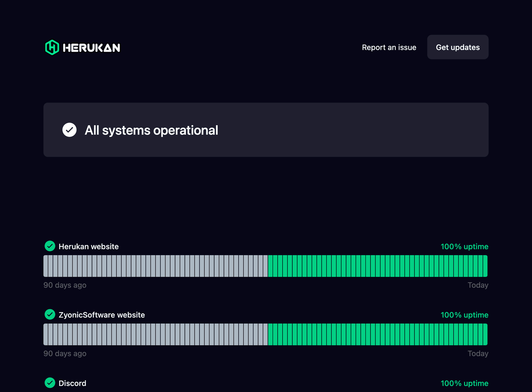The height and width of the screenshot is (392, 532).
Task: Click Herukan website 100% uptime text
Action: click(464, 247)
